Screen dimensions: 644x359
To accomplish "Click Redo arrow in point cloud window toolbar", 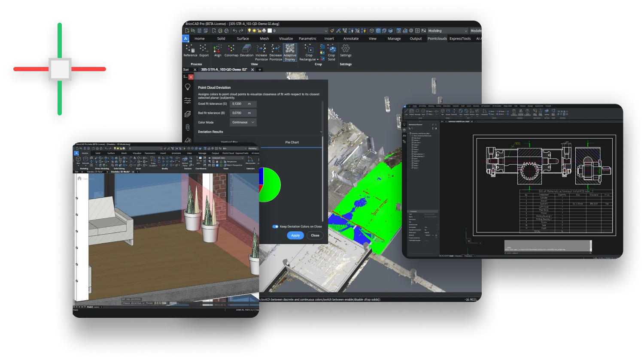I will pyautogui.click(x=241, y=31).
